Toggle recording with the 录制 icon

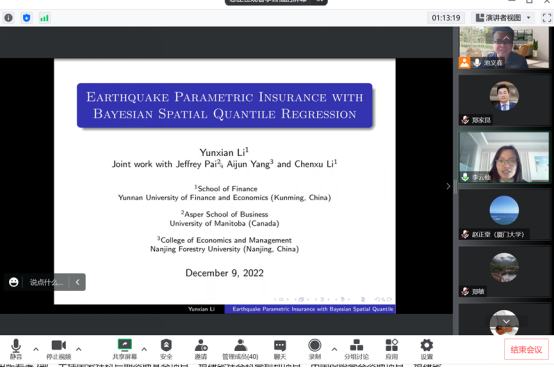point(314,349)
